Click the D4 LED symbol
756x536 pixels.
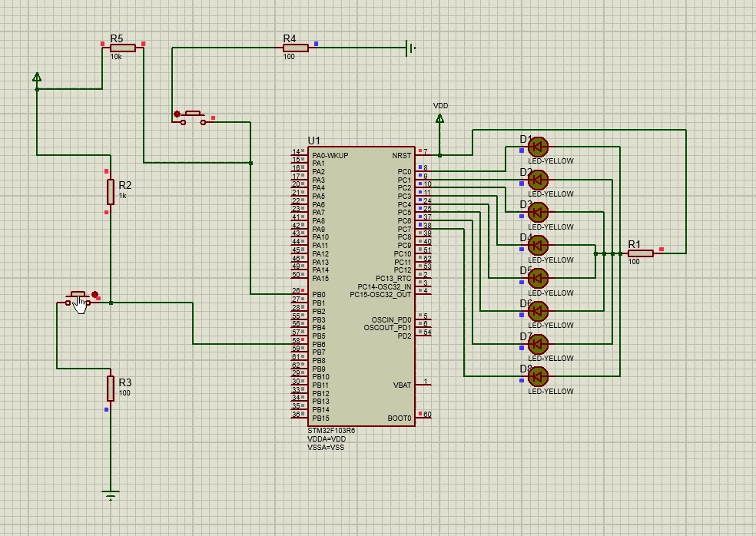tap(539, 246)
